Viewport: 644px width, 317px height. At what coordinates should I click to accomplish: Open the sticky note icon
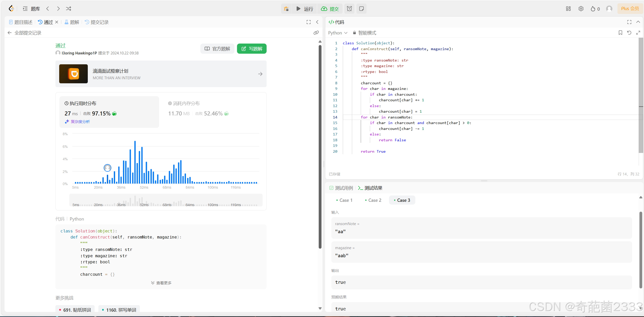pyautogui.click(x=361, y=9)
